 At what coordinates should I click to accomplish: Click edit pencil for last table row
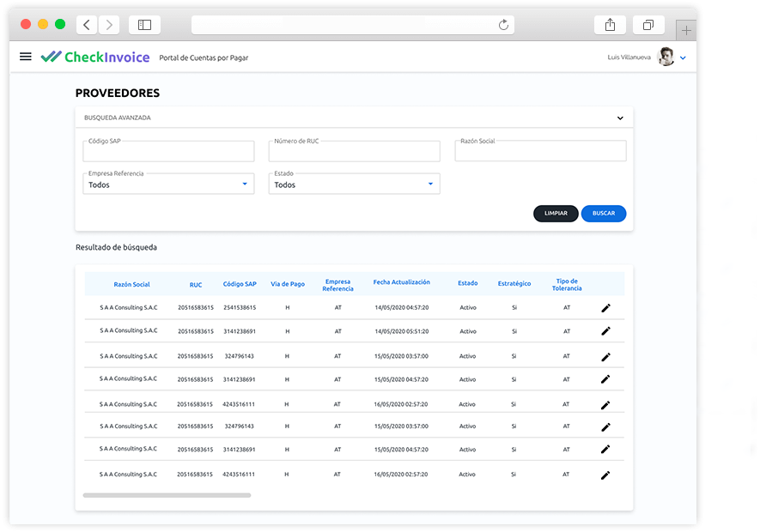(605, 475)
